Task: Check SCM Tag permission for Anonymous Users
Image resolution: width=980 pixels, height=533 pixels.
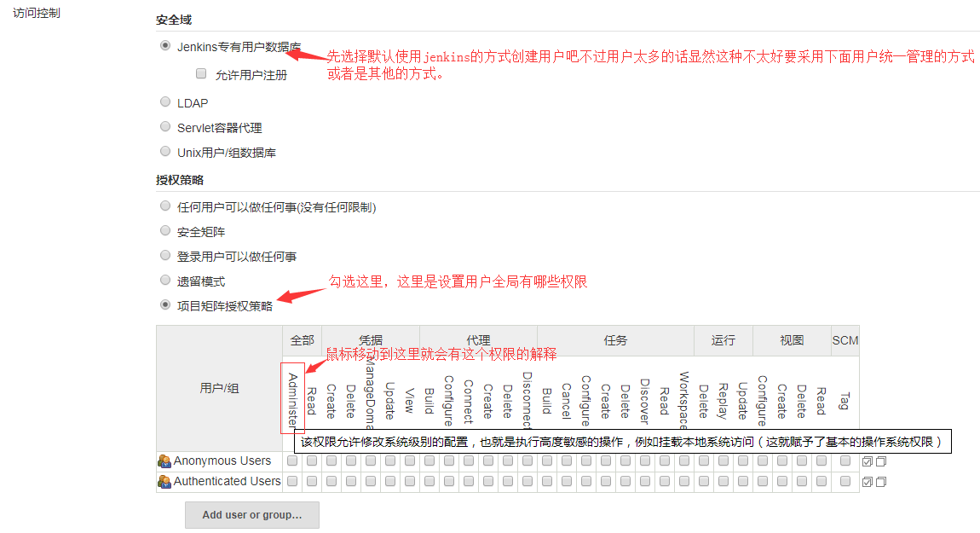Action: [x=845, y=461]
